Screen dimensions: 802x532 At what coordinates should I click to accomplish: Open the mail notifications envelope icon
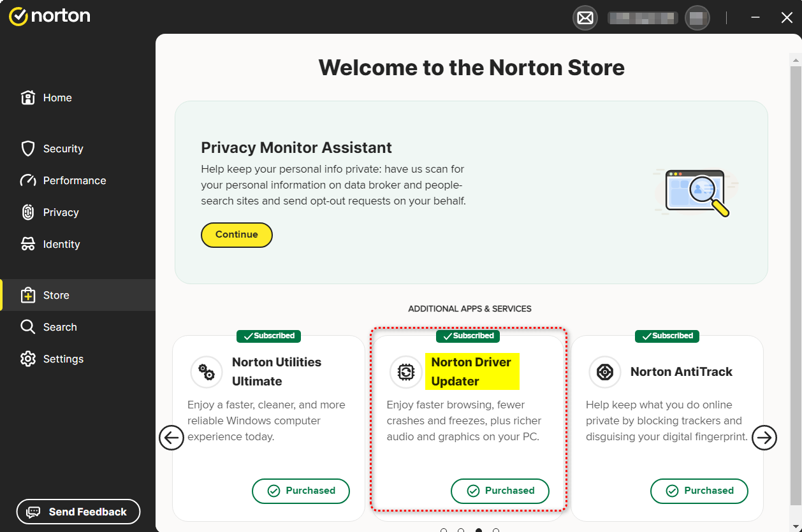coord(585,18)
